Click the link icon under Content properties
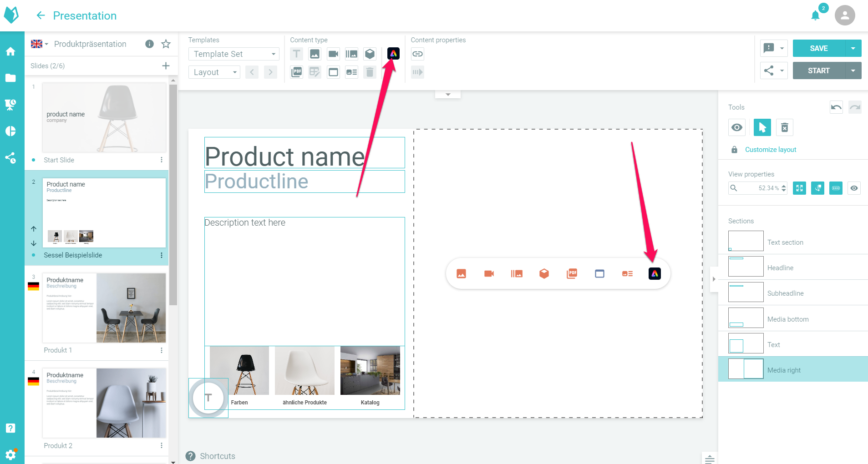The height and width of the screenshot is (464, 868). 417,54
